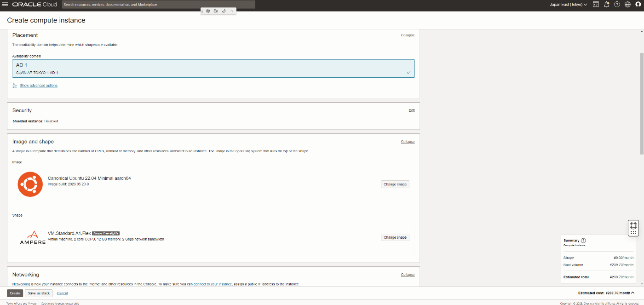Open the language globe icon

tap(627, 4)
